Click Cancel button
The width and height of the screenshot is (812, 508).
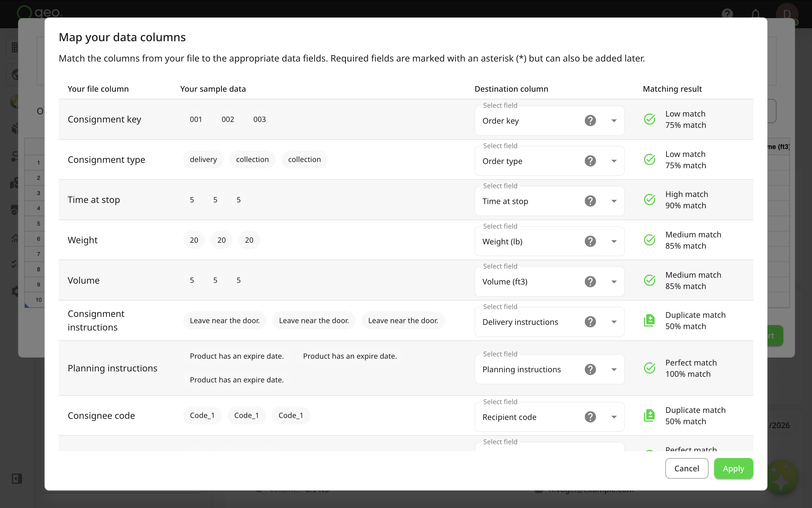687,468
